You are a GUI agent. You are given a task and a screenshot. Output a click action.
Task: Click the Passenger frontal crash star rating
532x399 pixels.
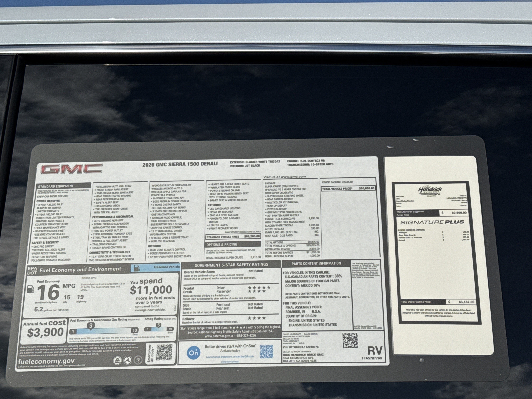click(x=257, y=291)
